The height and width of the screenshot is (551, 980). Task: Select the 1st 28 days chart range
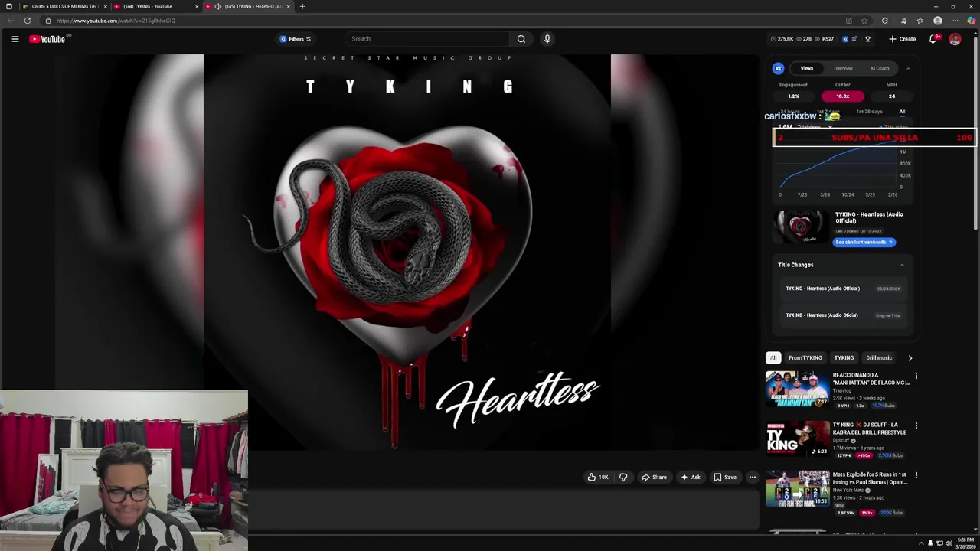pyautogui.click(x=869, y=112)
